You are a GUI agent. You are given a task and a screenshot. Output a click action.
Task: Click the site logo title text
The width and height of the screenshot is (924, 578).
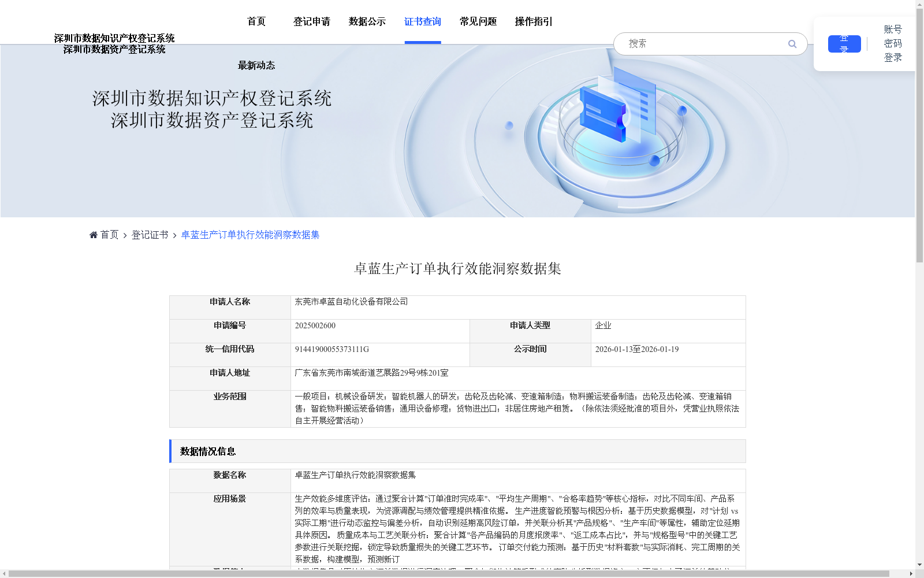114,44
